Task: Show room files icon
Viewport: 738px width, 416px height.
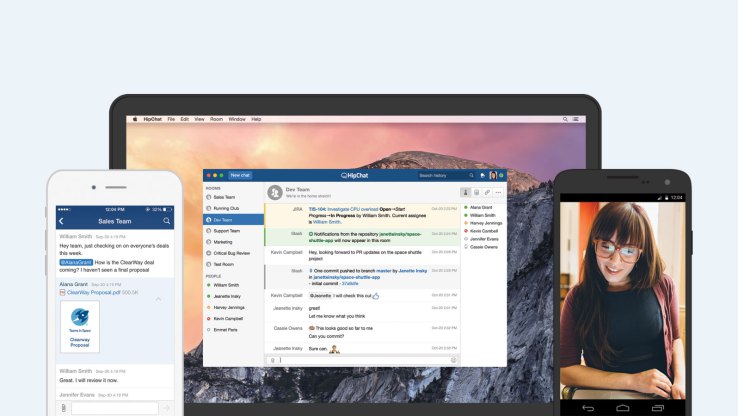Action: pyautogui.click(x=476, y=192)
